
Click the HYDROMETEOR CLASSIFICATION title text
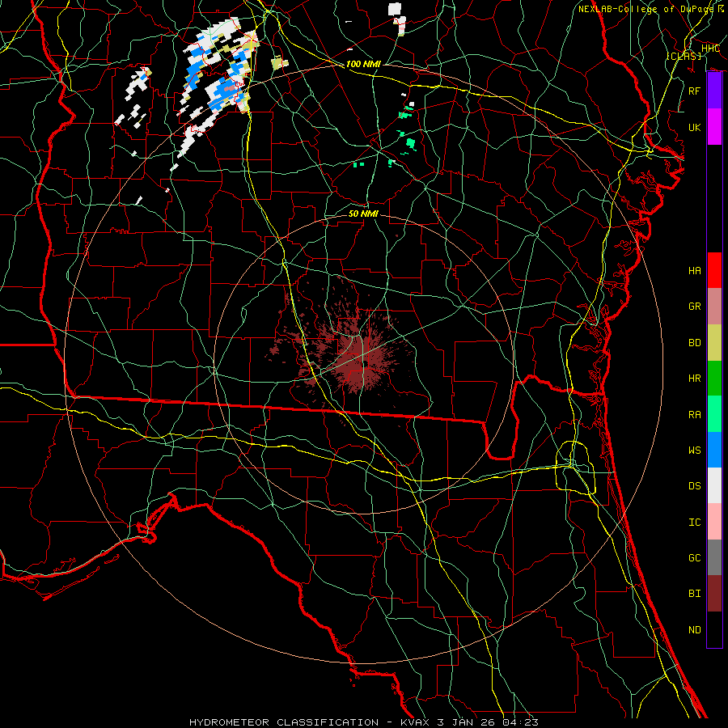tap(284, 722)
